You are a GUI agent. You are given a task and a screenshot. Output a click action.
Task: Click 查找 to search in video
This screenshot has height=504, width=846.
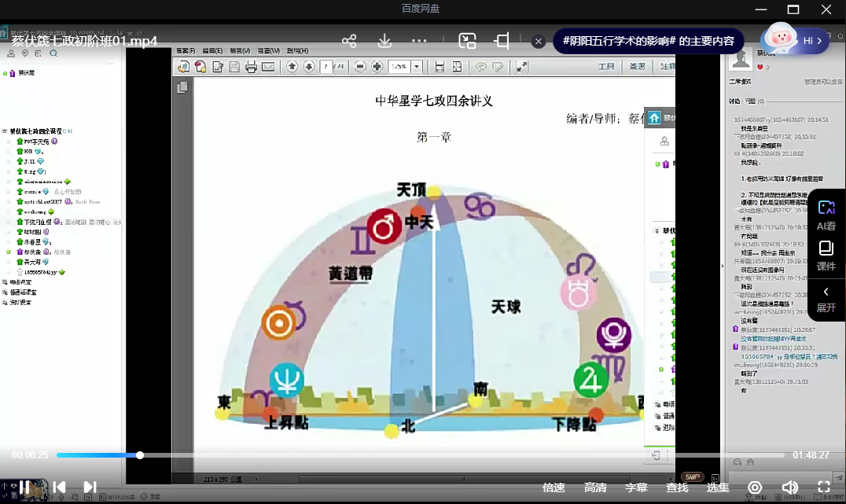pyautogui.click(x=677, y=487)
